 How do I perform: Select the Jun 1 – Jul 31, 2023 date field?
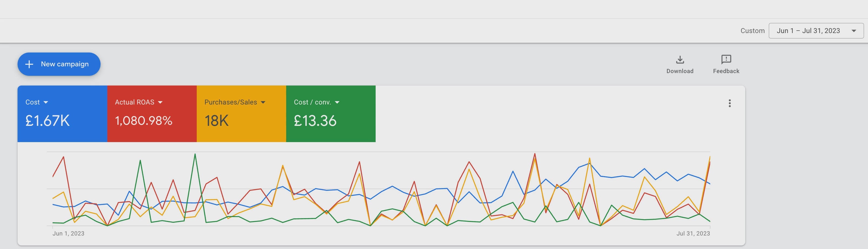(808, 31)
